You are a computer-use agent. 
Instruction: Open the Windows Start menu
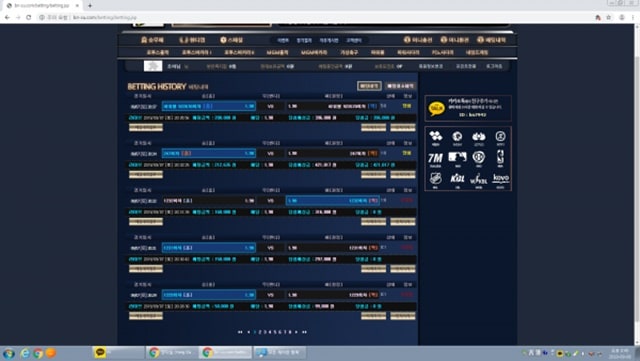[9, 353]
